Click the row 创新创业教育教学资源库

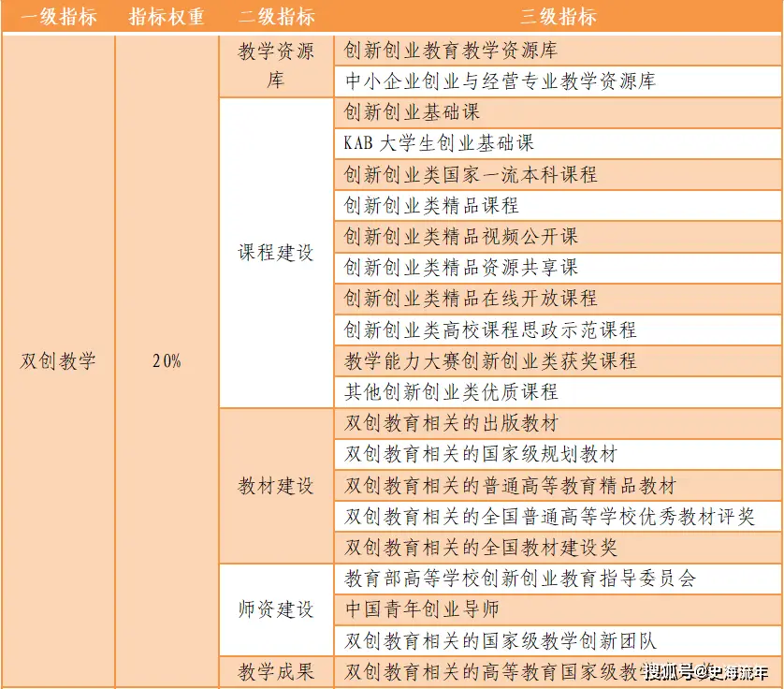click(558, 50)
